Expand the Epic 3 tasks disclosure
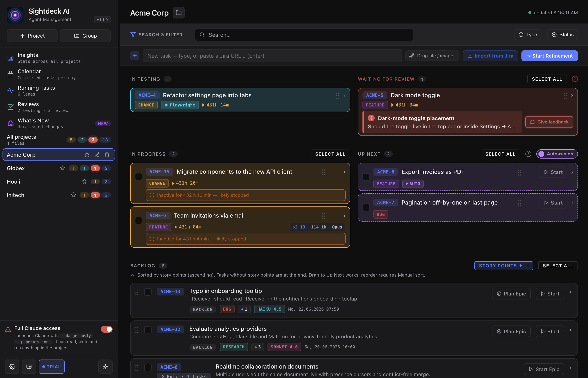Screen dimensions: 588x378 point(184,376)
